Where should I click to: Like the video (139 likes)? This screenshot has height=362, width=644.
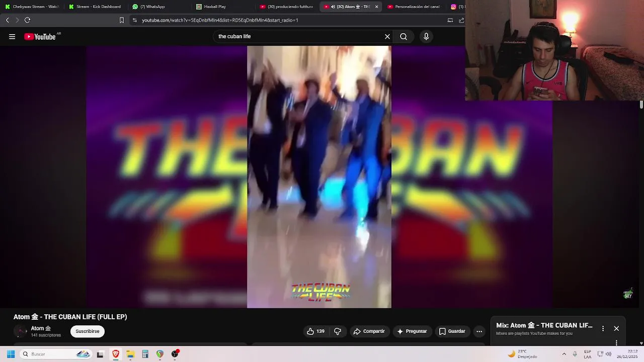pyautogui.click(x=316, y=331)
